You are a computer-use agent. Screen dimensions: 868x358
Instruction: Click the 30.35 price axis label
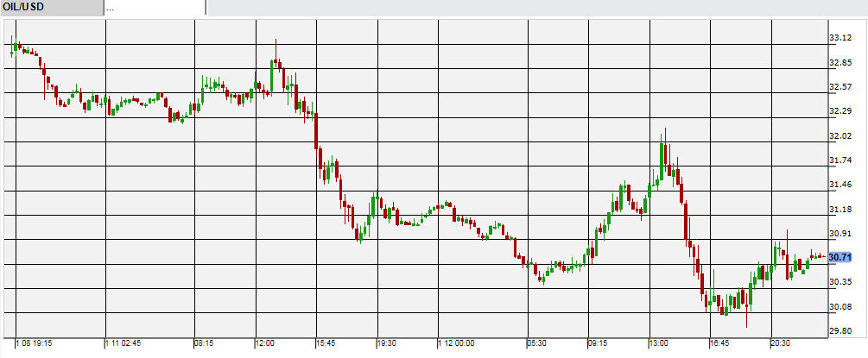tap(841, 282)
